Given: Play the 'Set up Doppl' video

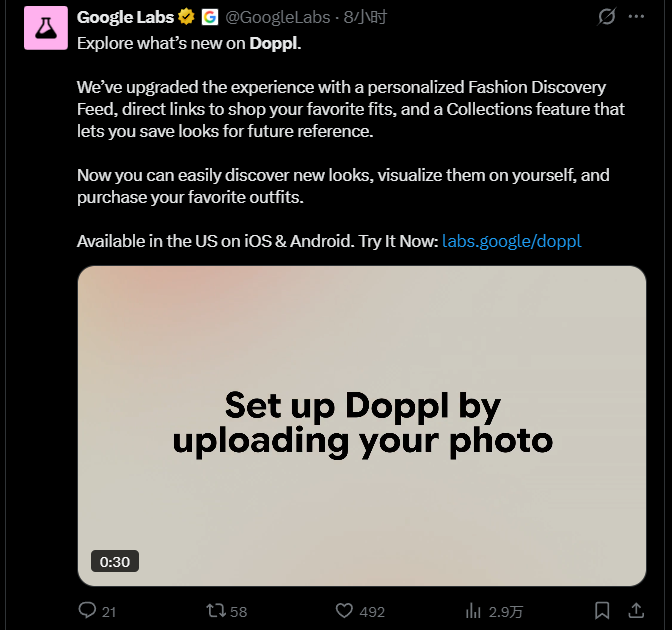Looking at the screenshot, I should tap(361, 425).
